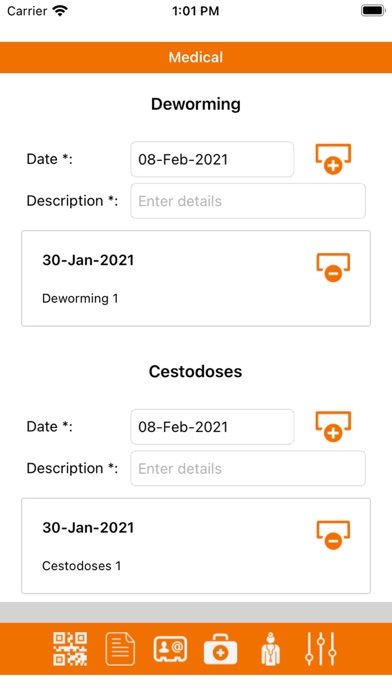Delete the Cestodoses 1 entry via minus icon

coord(333,535)
